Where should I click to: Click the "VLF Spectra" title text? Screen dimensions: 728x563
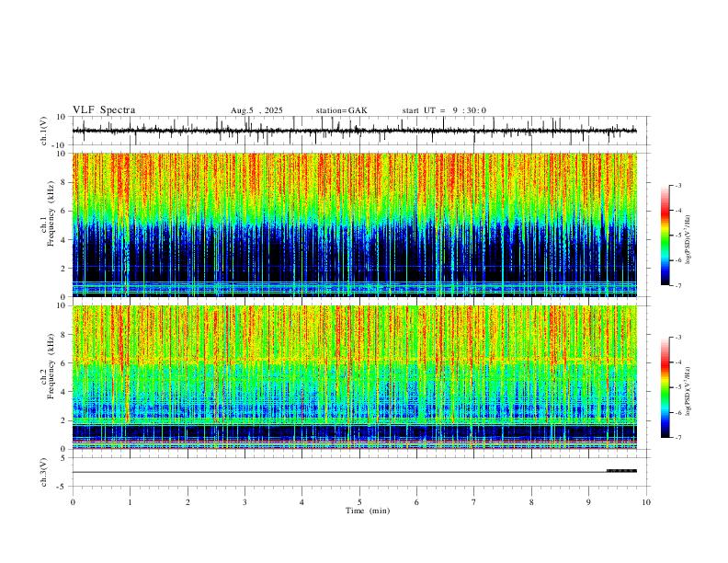click(104, 110)
